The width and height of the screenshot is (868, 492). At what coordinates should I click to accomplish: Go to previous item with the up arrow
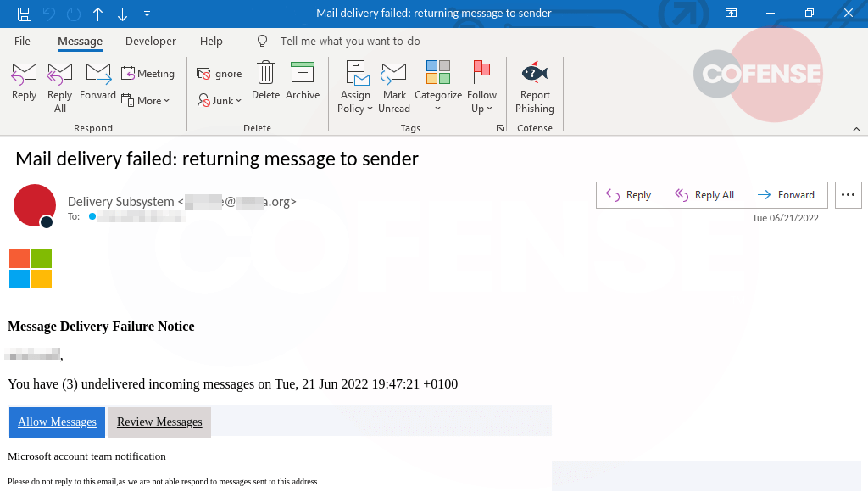98,14
